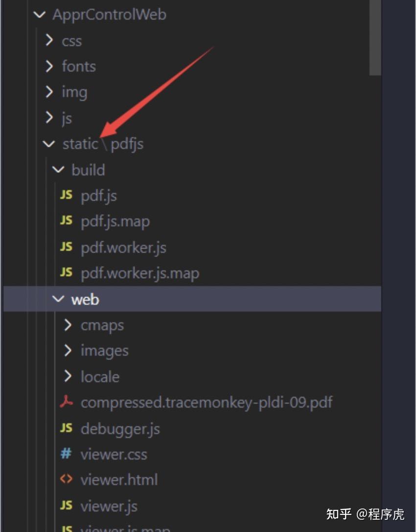Open the locale folder
Viewport: 416px width, 532px height.
[x=100, y=377]
